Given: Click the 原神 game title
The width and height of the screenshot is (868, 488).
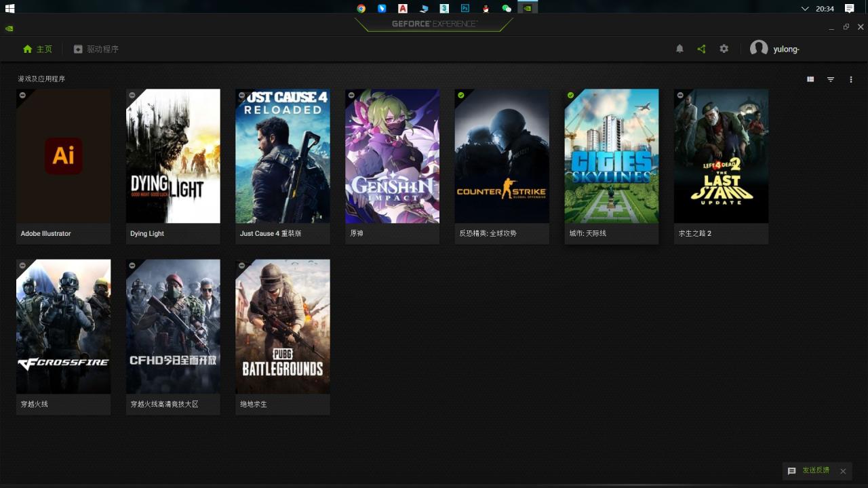Looking at the screenshot, I should pos(357,233).
